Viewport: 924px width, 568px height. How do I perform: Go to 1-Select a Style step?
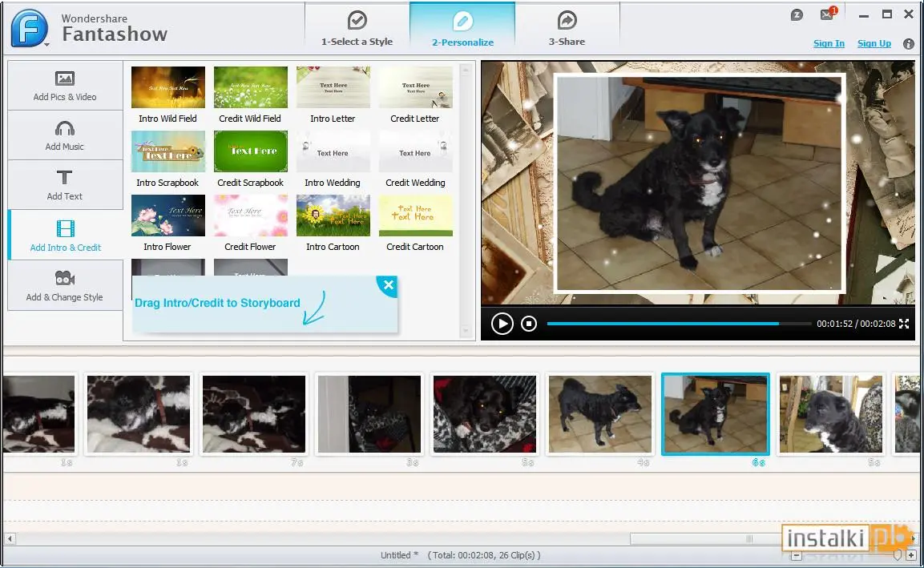(357, 28)
